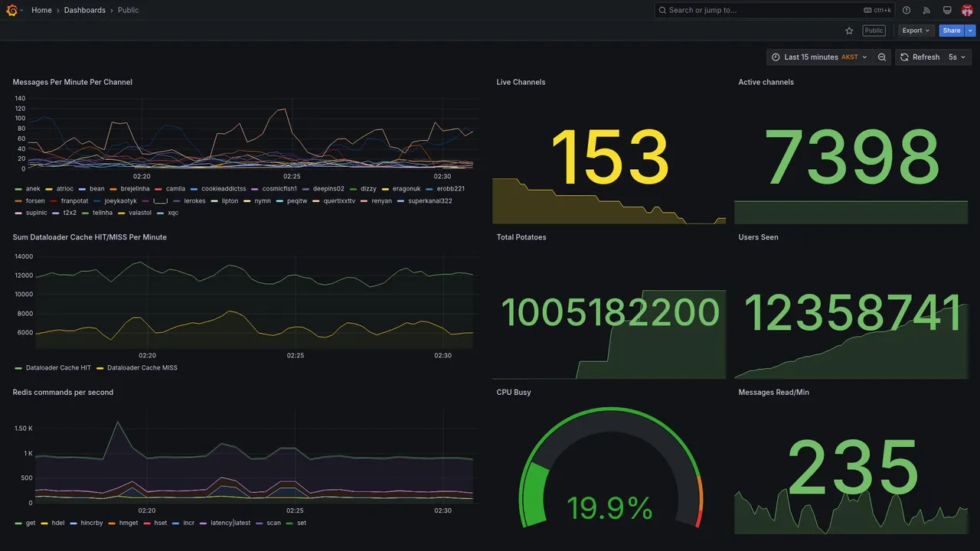This screenshot has width=980, height=551.
Task: Open the color swatch for bean
Action: [82, 188]
